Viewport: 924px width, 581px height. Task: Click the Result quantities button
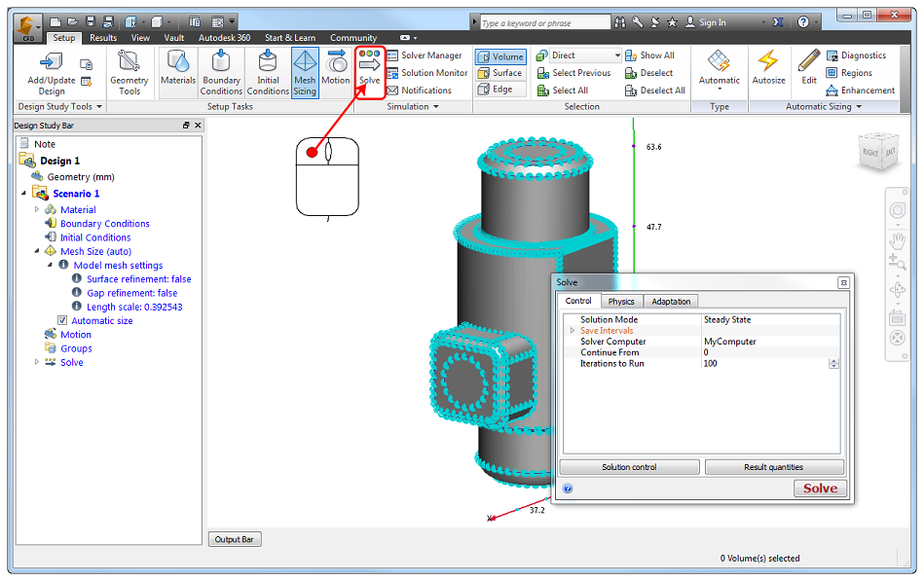click(x=774, y=467)
